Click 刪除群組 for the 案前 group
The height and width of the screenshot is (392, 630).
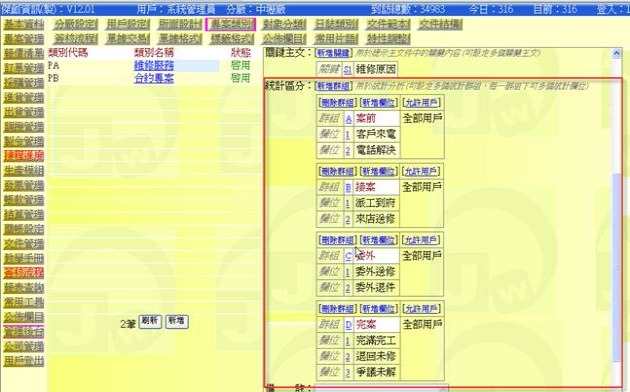tap(338, 103)
